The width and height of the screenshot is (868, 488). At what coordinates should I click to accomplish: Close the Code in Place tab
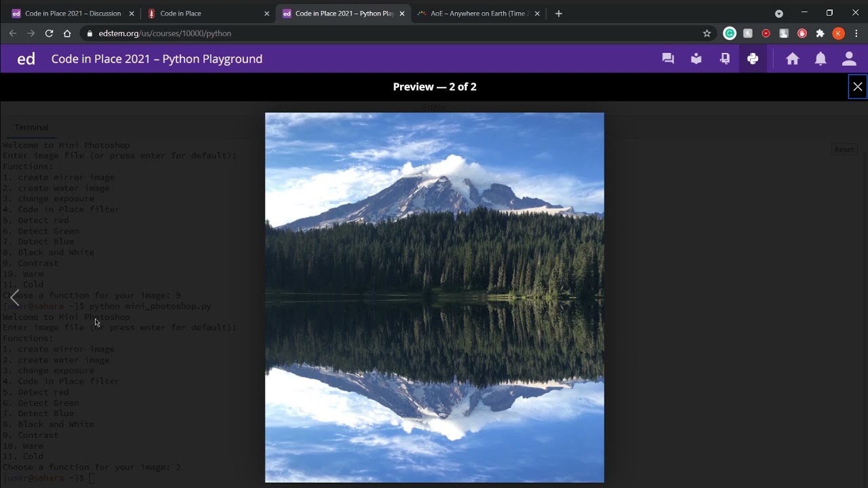267,14
